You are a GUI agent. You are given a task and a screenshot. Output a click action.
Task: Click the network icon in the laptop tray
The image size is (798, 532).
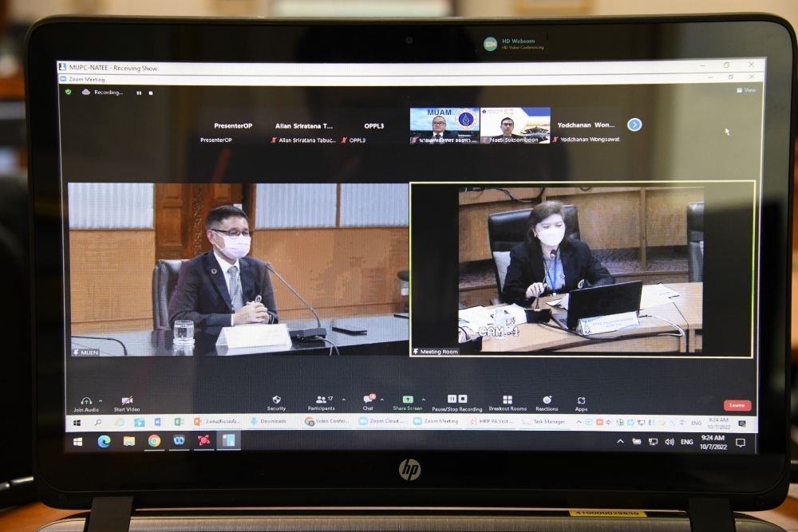653,442
